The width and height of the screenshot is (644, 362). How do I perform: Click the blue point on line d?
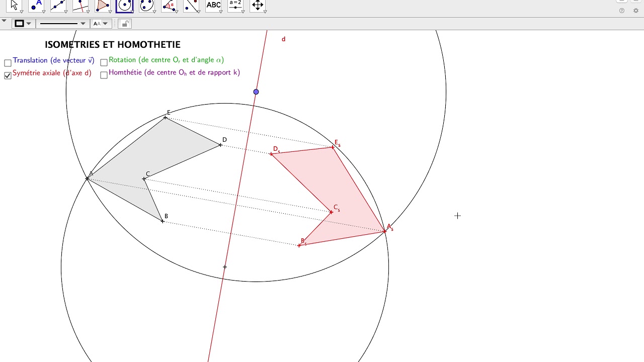pyautogui.click(x=256, y=92)
